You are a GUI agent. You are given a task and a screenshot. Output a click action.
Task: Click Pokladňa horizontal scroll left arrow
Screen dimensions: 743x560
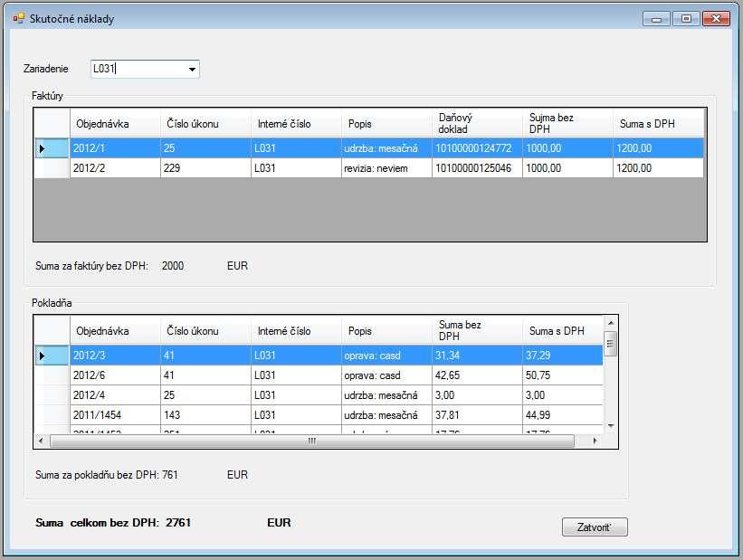(x=41, y=441)
